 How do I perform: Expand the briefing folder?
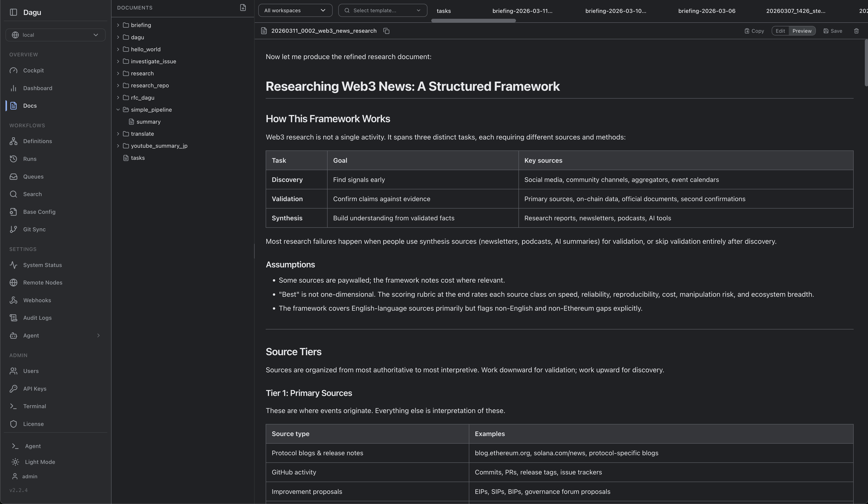pyautogui.click(x=118, y=25)
